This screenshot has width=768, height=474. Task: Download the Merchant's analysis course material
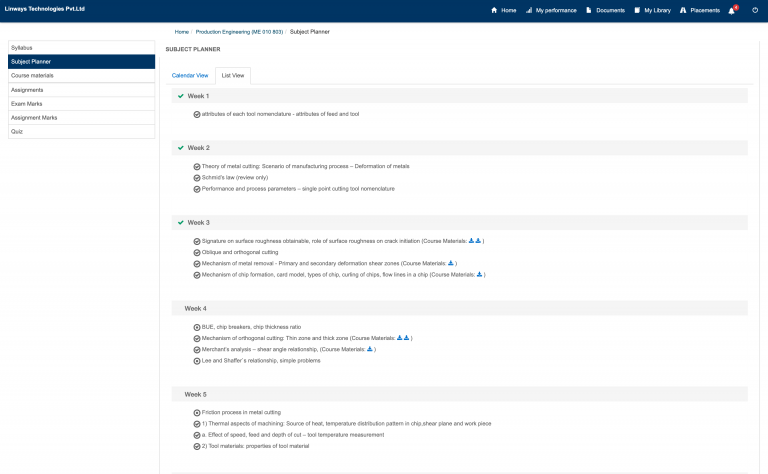pyautogui.click(x=370, y=349)
